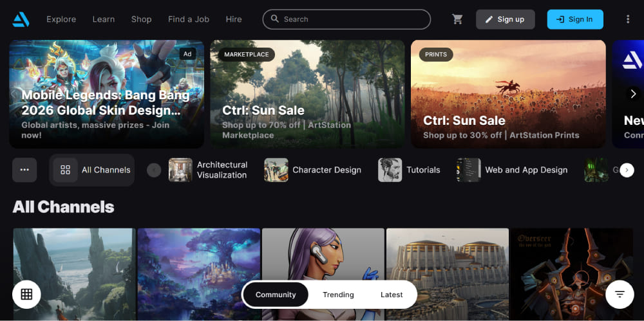
Task: Open the Architectural Visualization channel label
Action: [x=222, y=170]
